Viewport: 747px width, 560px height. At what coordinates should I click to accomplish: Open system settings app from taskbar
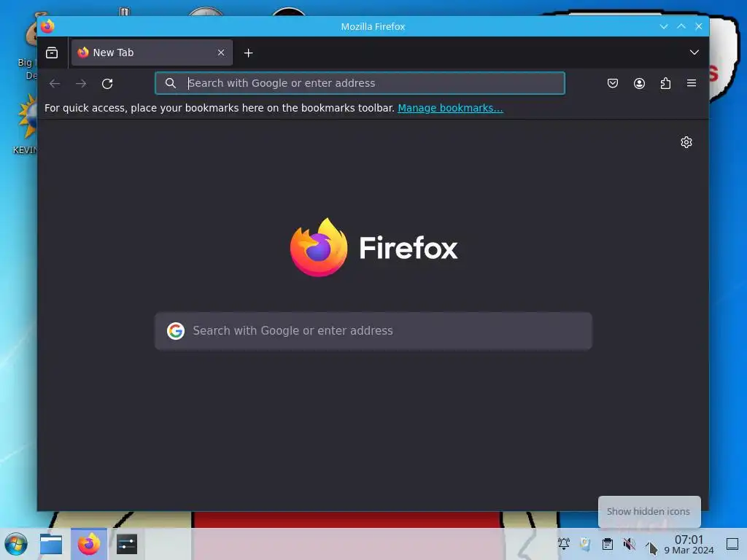(127, 544)
